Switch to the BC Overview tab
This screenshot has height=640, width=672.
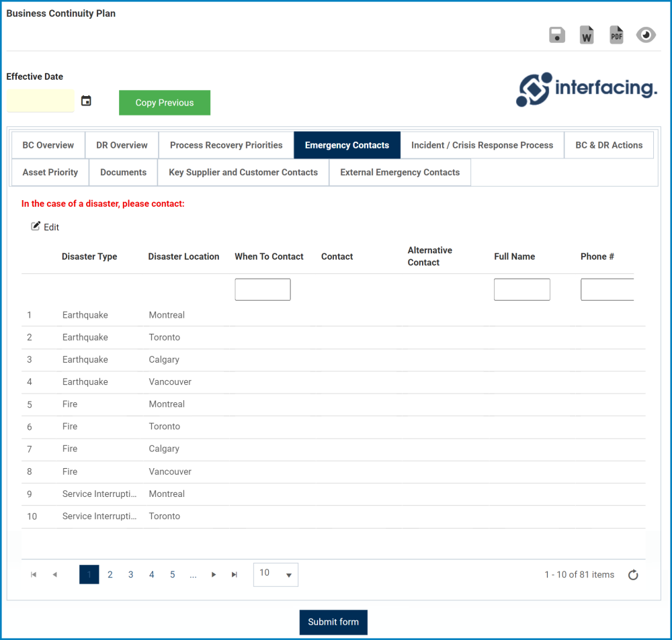point(48,145)
